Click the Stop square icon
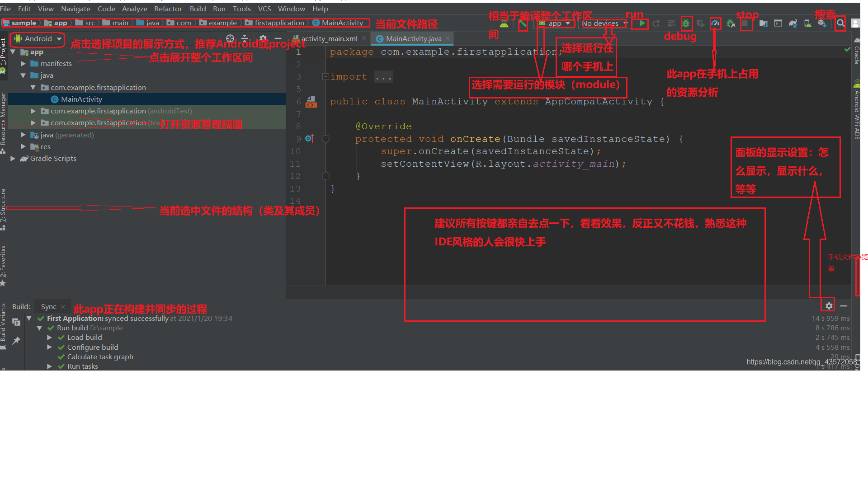 point(745,23)
